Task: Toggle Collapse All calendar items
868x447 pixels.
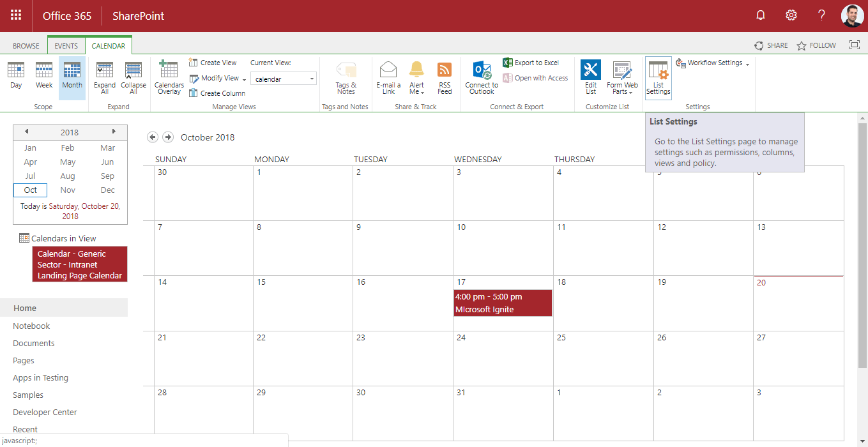Action: pos(133,77)
